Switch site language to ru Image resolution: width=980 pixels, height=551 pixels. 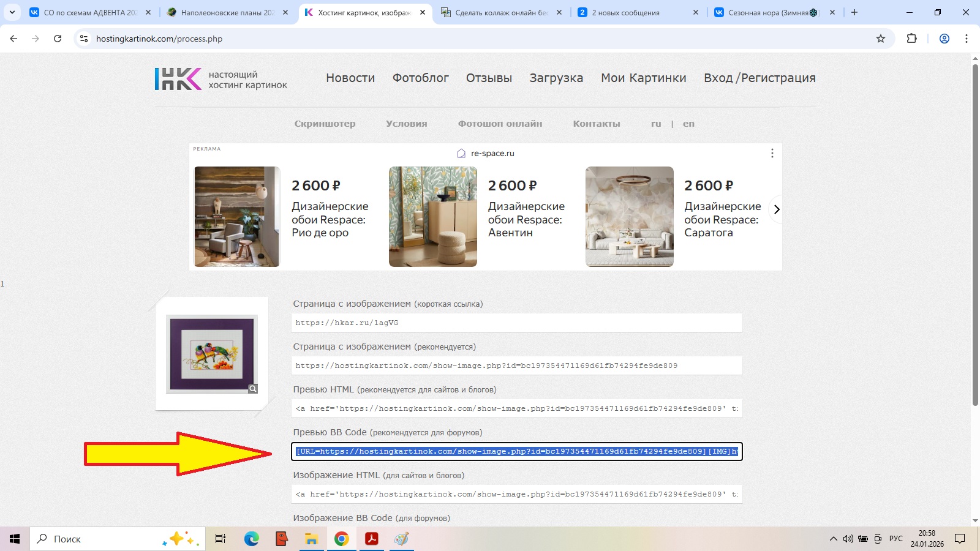pos(656,124)
